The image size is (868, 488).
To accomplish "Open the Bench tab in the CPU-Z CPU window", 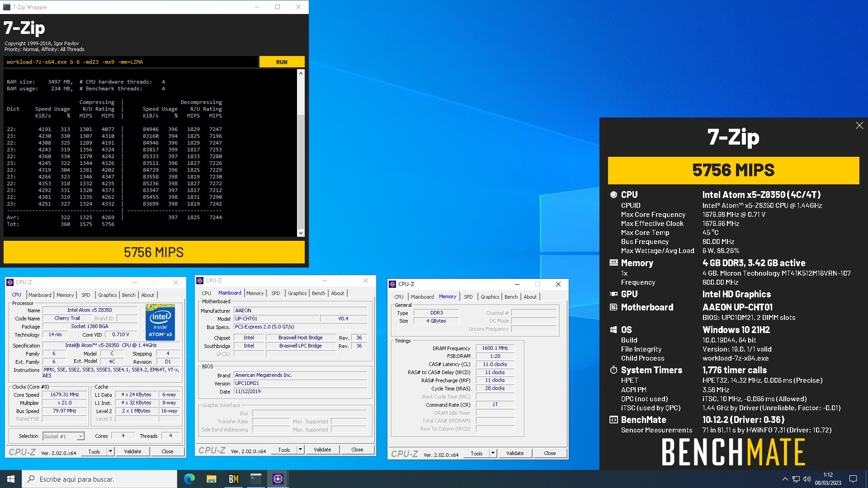I will [129, 295].
